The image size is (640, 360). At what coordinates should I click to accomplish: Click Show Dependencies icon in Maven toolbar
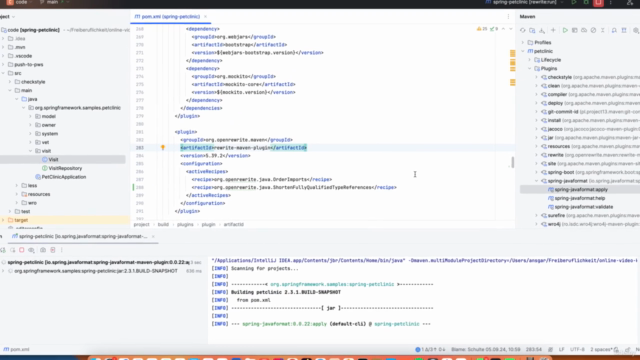[x=614, y=31]
